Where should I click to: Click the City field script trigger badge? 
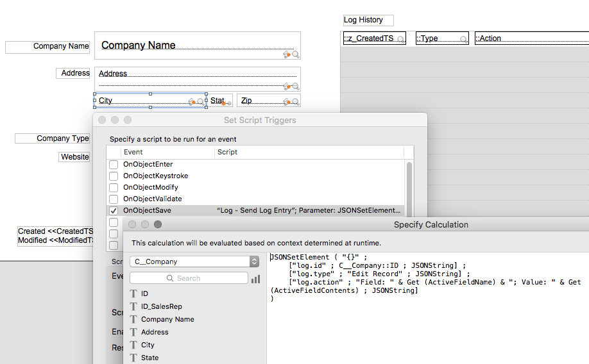coord(192,102)
